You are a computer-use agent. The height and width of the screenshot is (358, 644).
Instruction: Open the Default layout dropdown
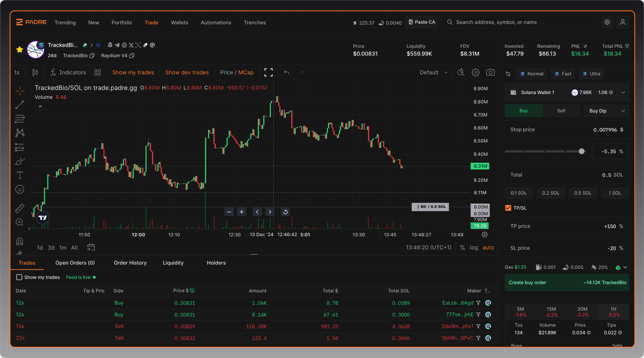click(433, 72)
